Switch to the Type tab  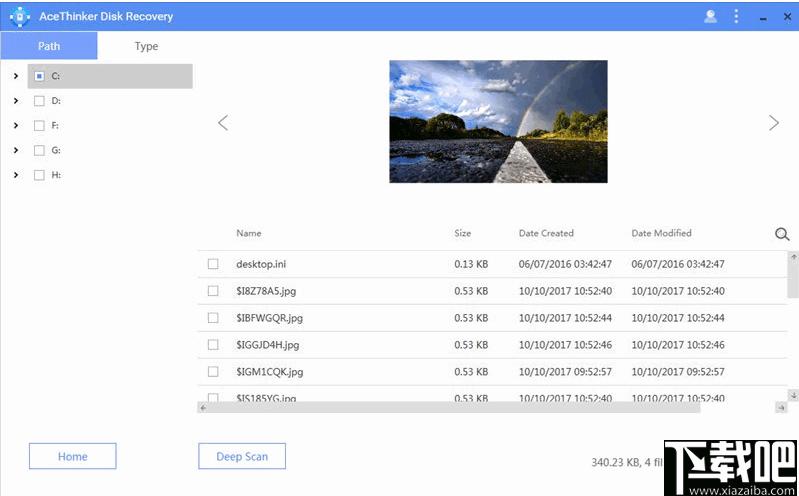coord(146,46)
